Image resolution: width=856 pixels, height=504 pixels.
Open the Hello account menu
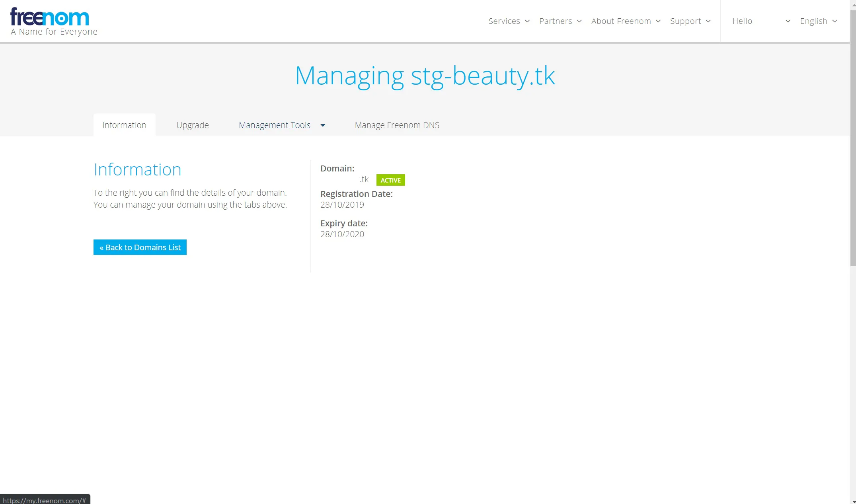tap(743, 21)
